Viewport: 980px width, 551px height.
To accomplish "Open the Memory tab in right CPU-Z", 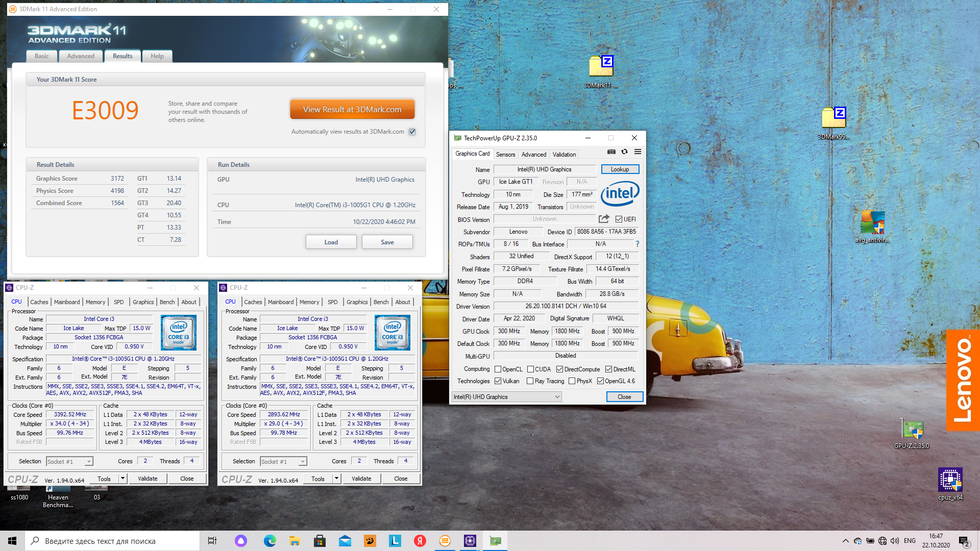I will click(309, 302).
